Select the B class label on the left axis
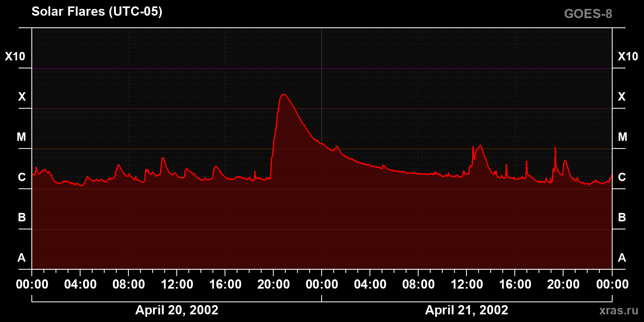This screenshot has width=644, height=322. click(22, 217)
